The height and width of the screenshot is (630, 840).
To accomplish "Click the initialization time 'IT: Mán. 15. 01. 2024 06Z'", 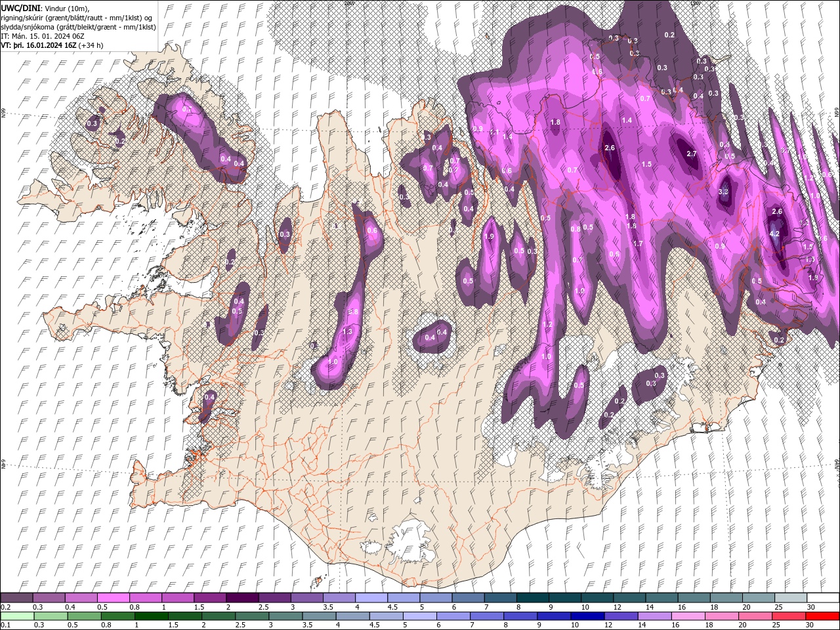I will pyautogui.click(x=43, y=35).
